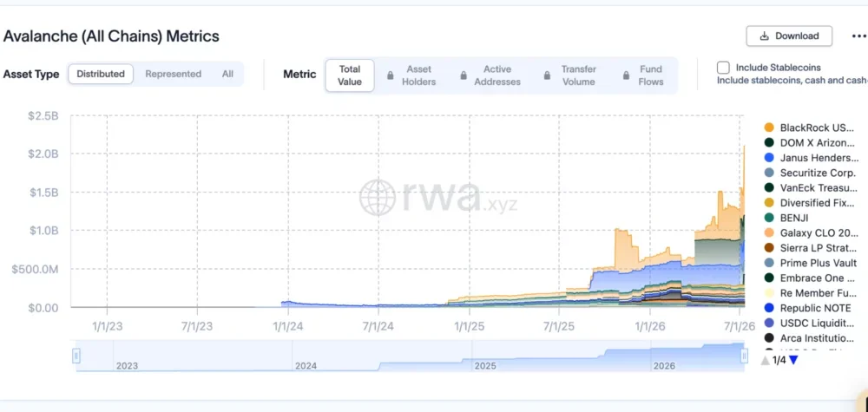This screenshot has width=868, height=412.
Task: Choose the locked Fund Flows metric
Action: tap(644, 75)
